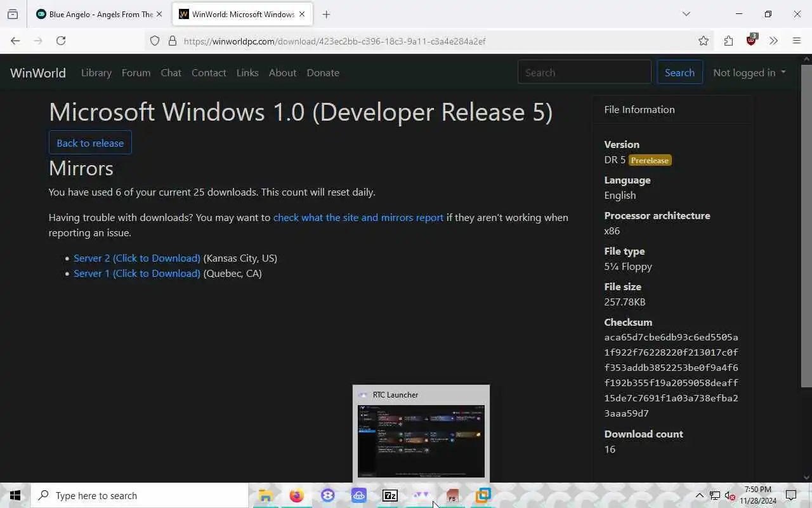Open the Windows Start button
Screen dimensions: 812x508
click(15, 495)
